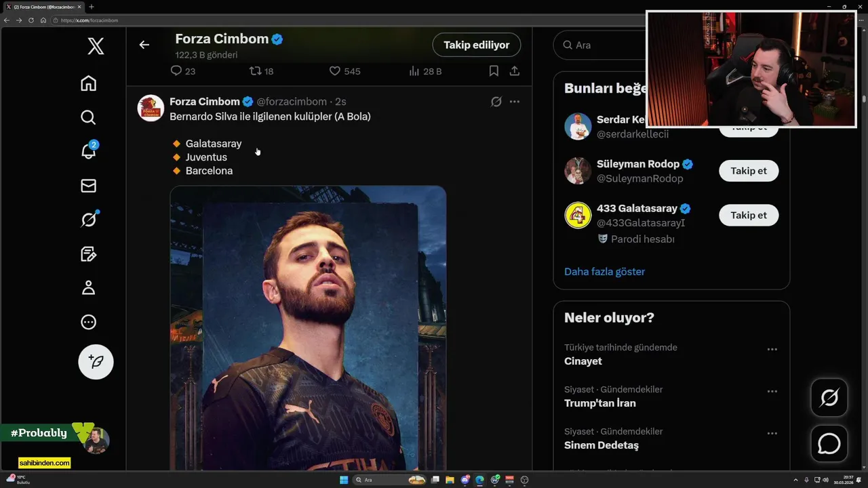Open Forza Cimbom avatar on the post
The image size is (868, 488).
coord(151,108)
